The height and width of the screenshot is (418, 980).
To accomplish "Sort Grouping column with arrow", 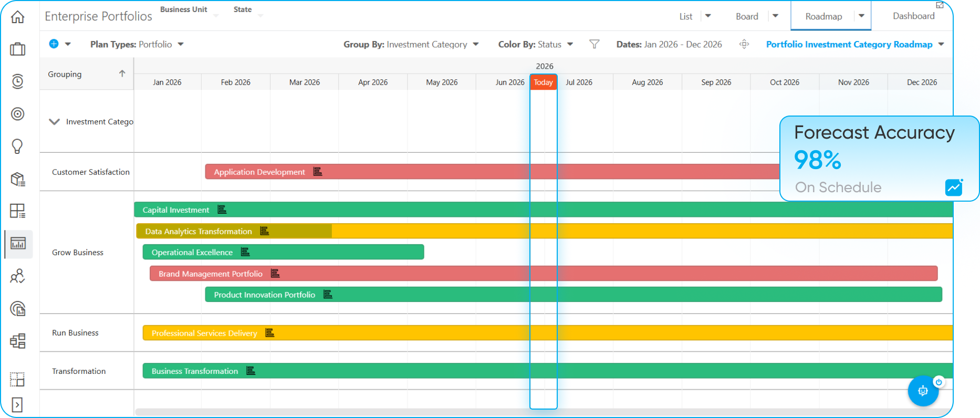I will 122,74.
